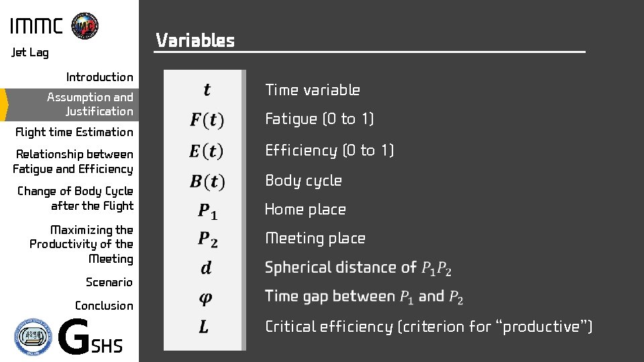
Task: Select Assumption and Justification section
Action: tap(90, 104)
